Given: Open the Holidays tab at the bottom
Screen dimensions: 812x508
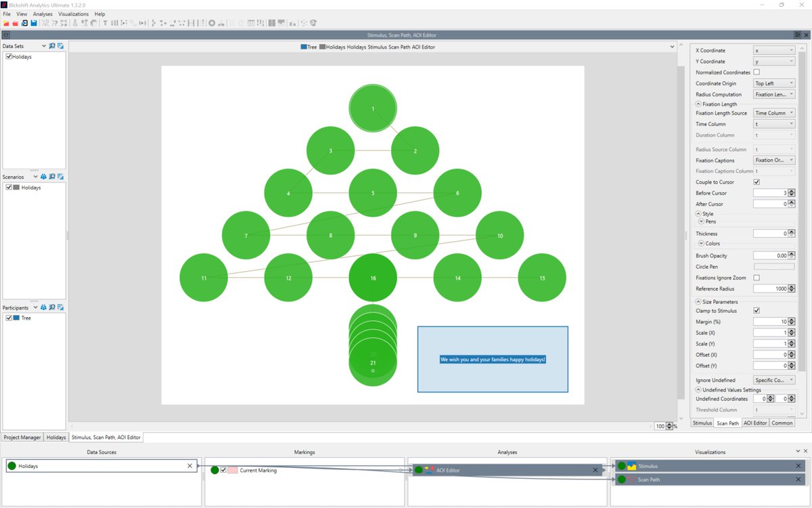Looking at the screenshot, I should (55, 438).
